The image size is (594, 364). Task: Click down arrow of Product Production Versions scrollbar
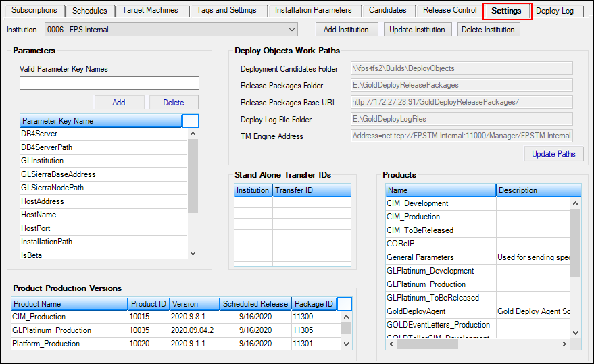(346, 344)
